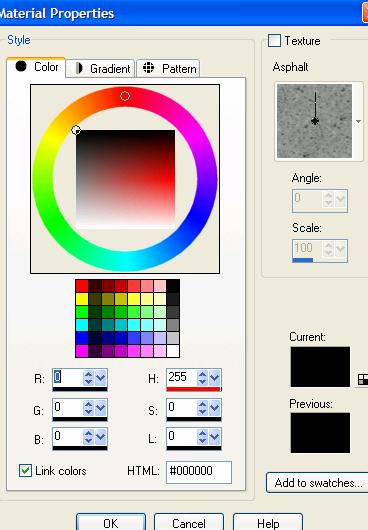Uncheck the Link colors checkbox
This screenshot has width=368, height=530.
pos(25,471)
